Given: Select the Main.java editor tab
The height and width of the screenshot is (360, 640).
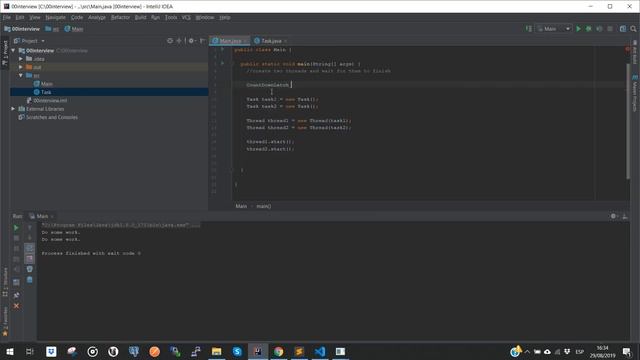Looking at the screenshot, I should 230,41.
